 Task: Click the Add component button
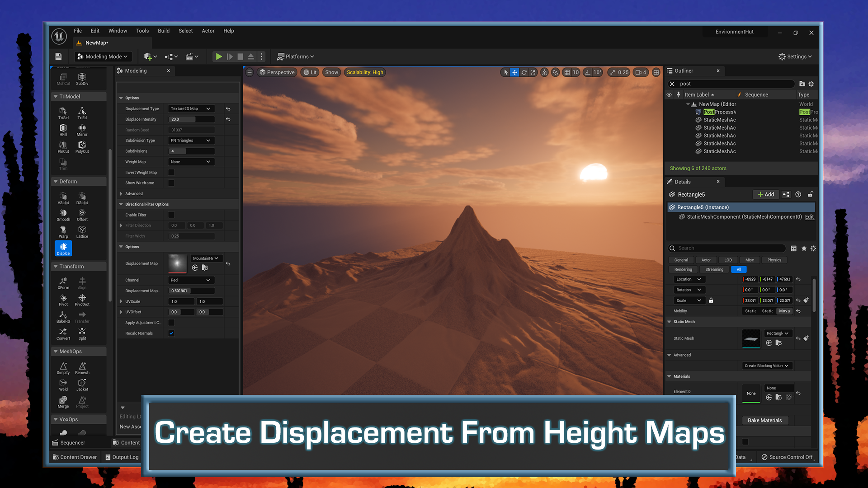pos(766,195)
